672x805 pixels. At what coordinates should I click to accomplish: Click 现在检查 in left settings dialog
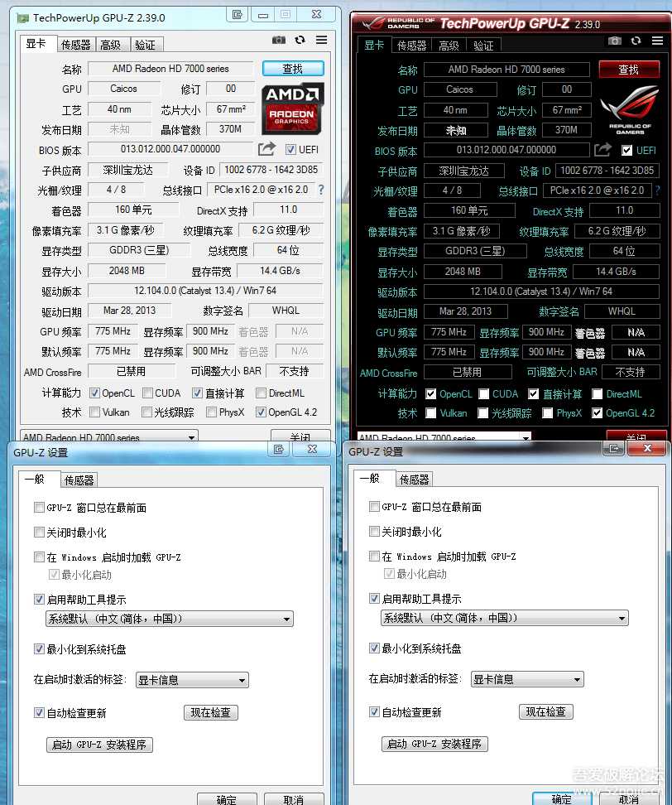click(x=211, y=712)
